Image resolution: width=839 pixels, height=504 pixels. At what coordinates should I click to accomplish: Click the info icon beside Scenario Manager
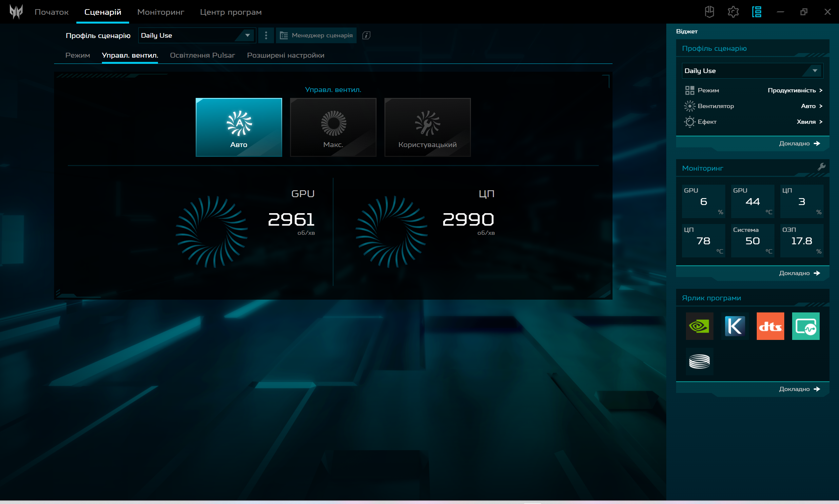point(366,35)
